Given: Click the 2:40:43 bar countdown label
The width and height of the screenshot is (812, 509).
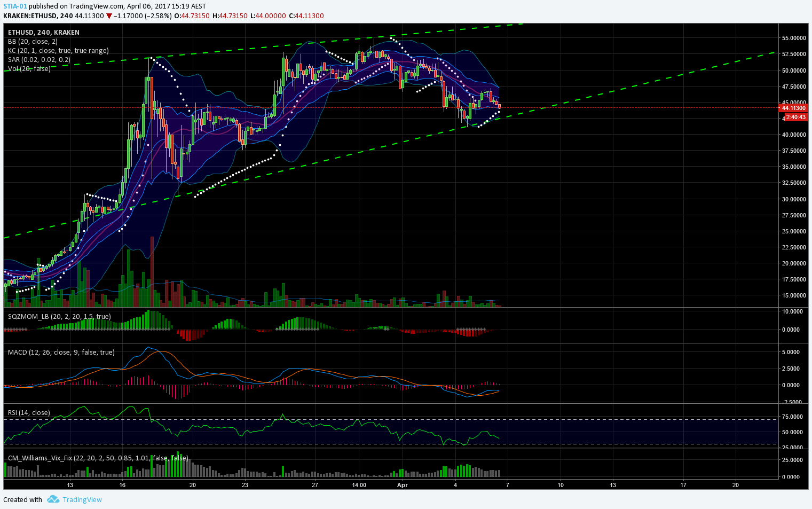Looking at the screenshot, I should point(795,118).
